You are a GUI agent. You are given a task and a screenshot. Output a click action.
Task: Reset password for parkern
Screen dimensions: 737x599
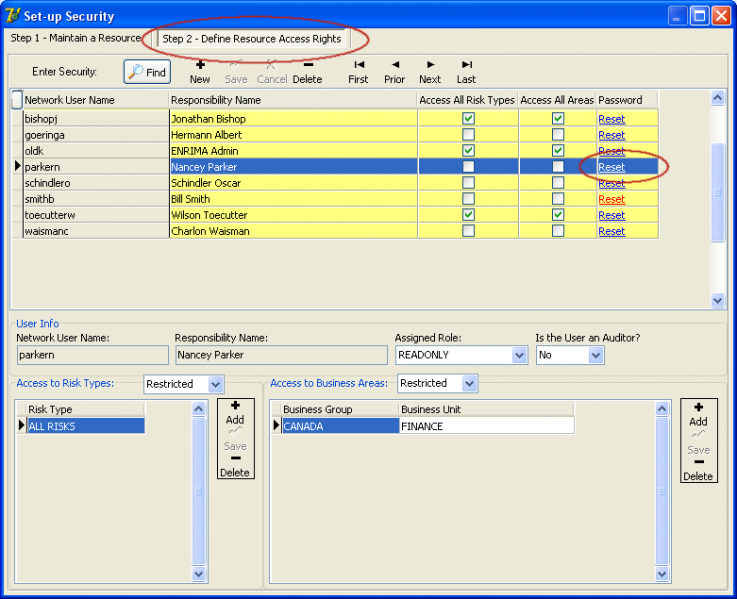612,167
